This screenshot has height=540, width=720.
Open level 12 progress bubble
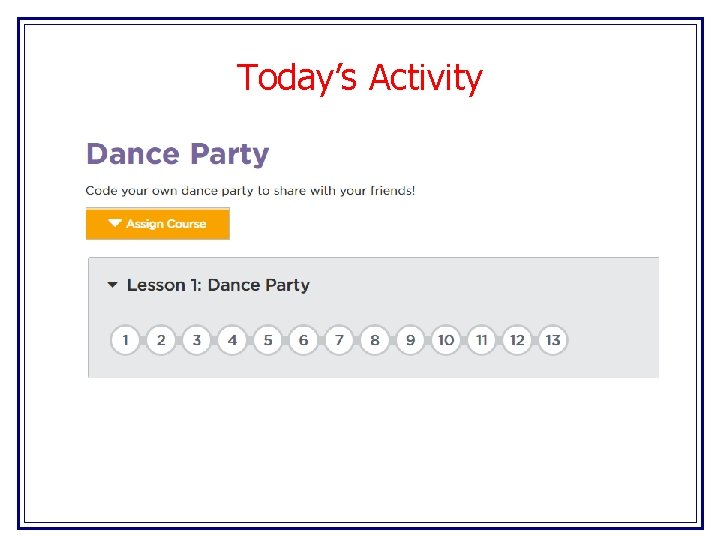(x=517, y=340)
